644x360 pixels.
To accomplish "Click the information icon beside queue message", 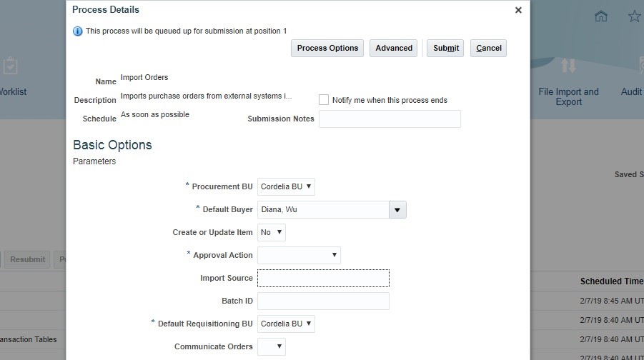I will point(78,31).
